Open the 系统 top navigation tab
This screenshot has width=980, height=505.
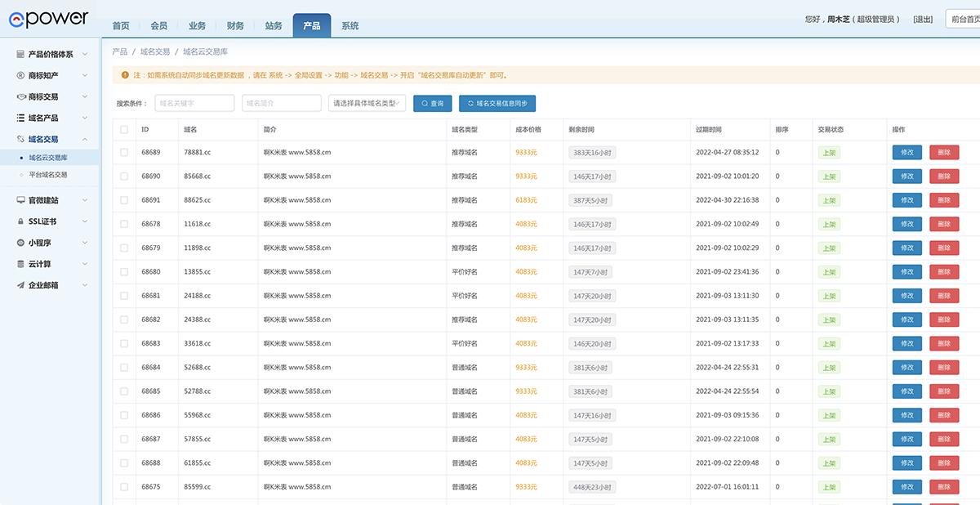(350, 26)
